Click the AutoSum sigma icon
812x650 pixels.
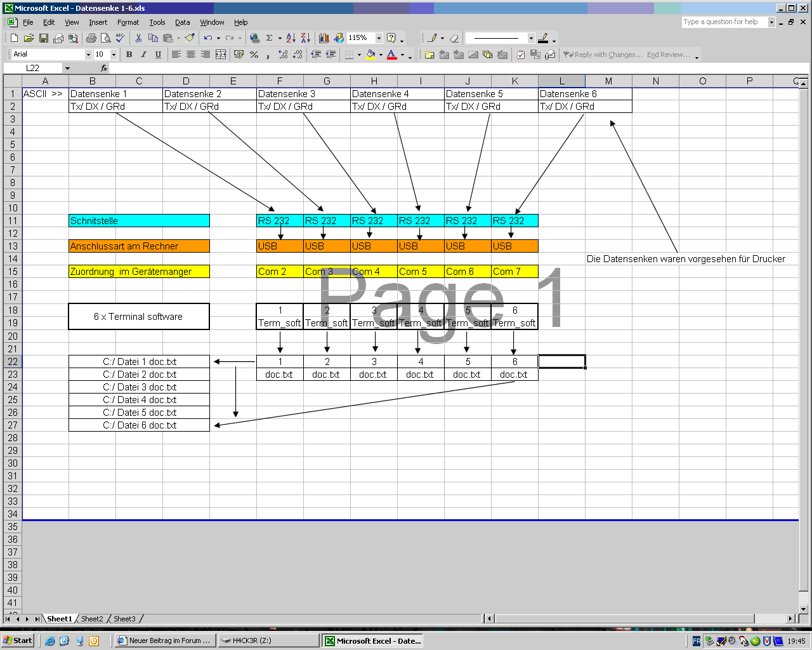click(269, 38)
